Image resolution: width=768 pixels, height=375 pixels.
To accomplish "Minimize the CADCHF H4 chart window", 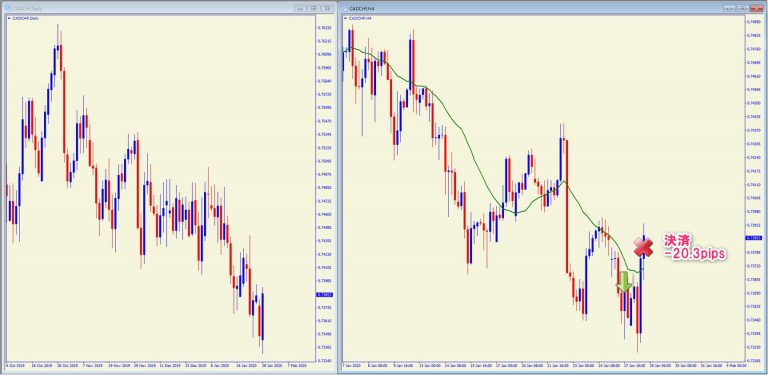I will pyautogui.click(x=729, y=8).
